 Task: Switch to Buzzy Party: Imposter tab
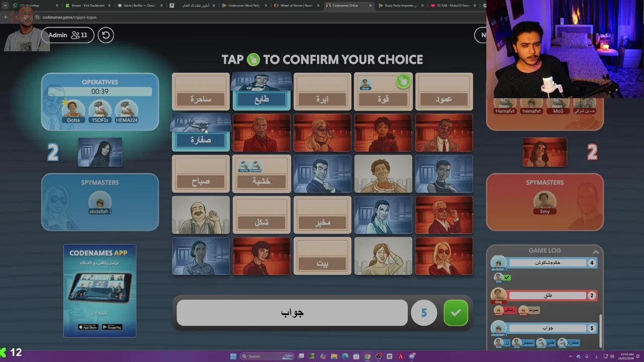click(x=400, y=6)
